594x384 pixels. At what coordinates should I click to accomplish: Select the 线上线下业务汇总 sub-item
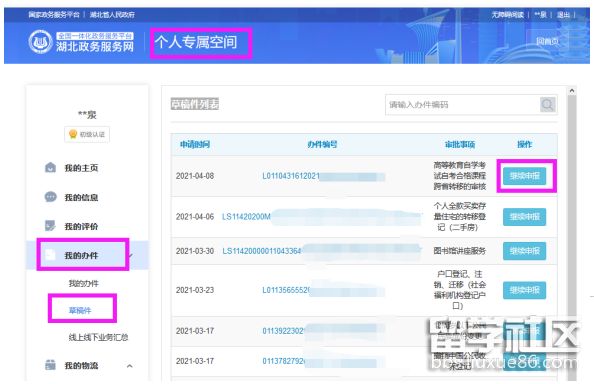click(98, 337)
